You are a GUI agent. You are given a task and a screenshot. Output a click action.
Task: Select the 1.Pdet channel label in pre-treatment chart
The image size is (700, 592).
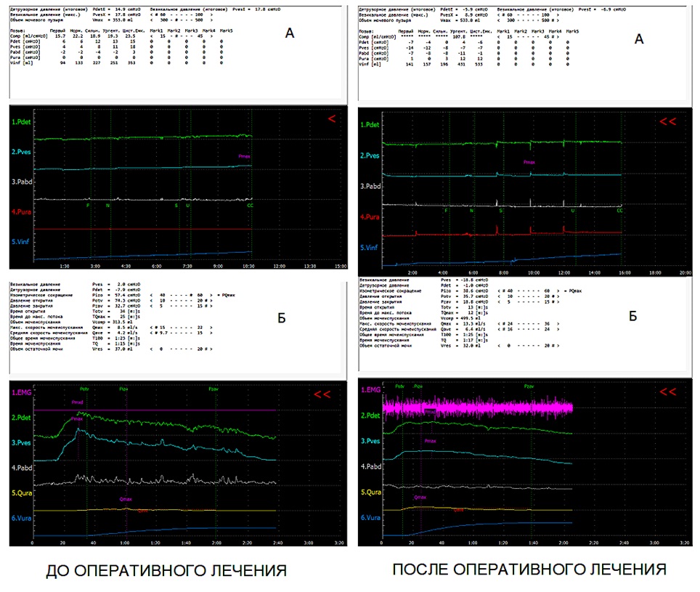point(23,123)
